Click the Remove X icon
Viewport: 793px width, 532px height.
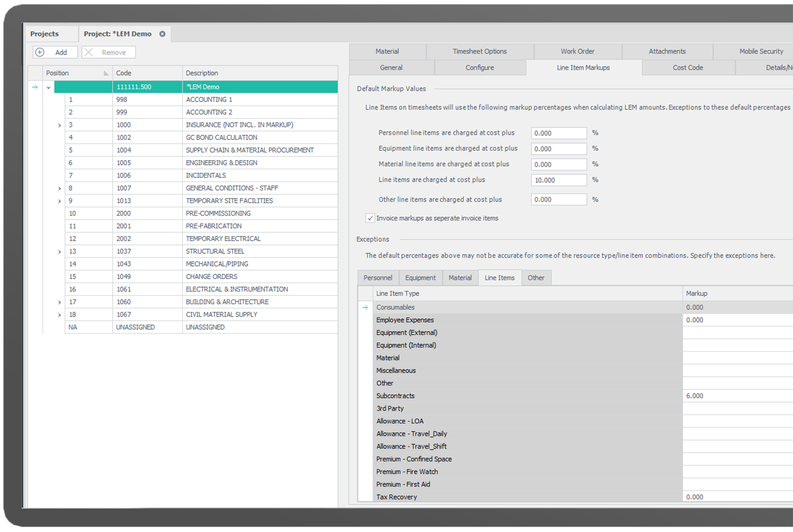pyautogui.click(x=89, y=52)
